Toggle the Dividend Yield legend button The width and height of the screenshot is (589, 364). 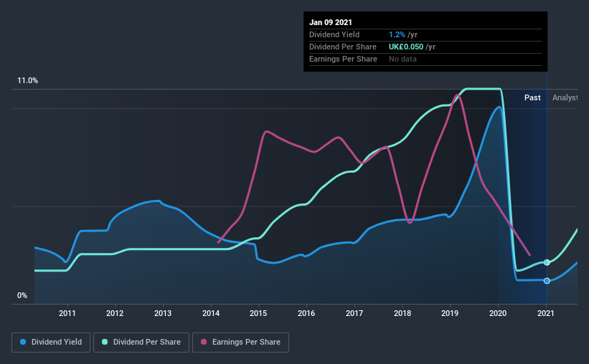click(51, 343)
